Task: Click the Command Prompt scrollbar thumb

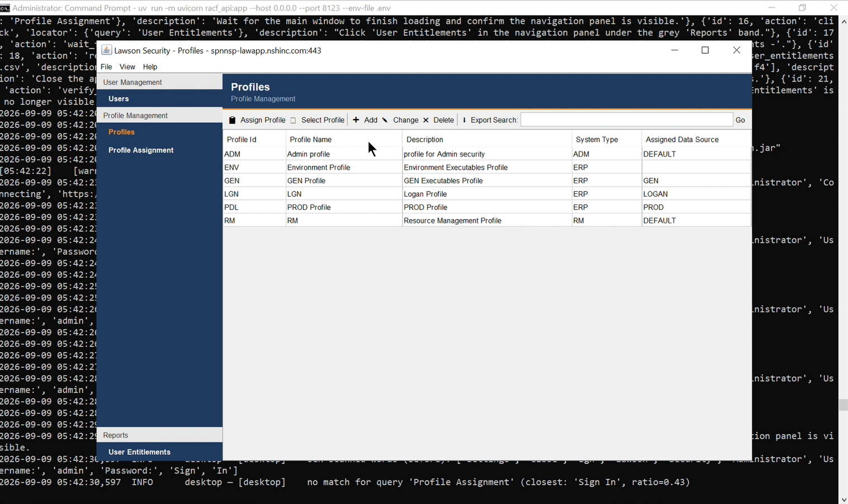Action: [844, 405]
